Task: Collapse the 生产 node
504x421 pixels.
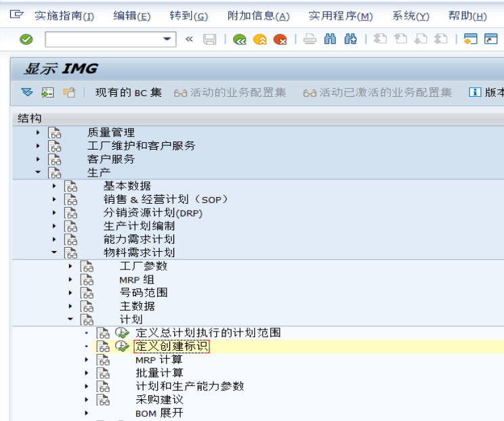Action: 38,173
